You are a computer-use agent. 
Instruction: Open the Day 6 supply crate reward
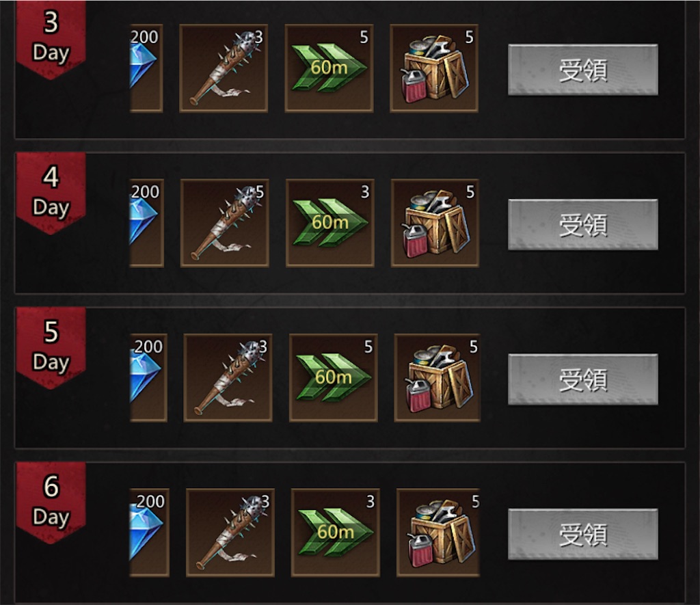(x=438, y=533)
